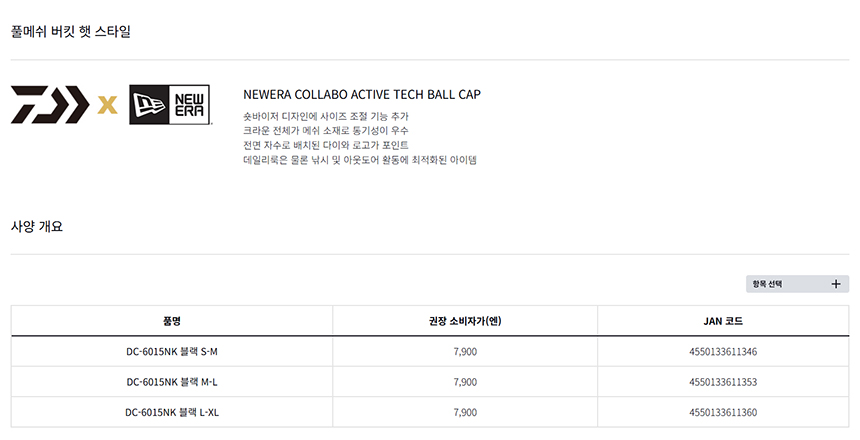Click the 권장 소비자가(엔) column header
The width and height of the screenshot is (860, 440).
click(x=465, y=321)
